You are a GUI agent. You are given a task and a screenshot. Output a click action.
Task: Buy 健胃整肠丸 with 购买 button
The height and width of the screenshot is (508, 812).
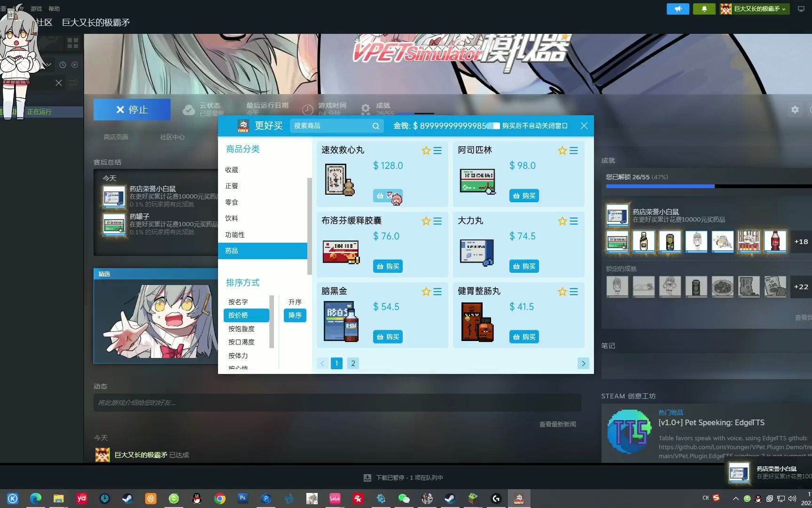click(524, 337)
